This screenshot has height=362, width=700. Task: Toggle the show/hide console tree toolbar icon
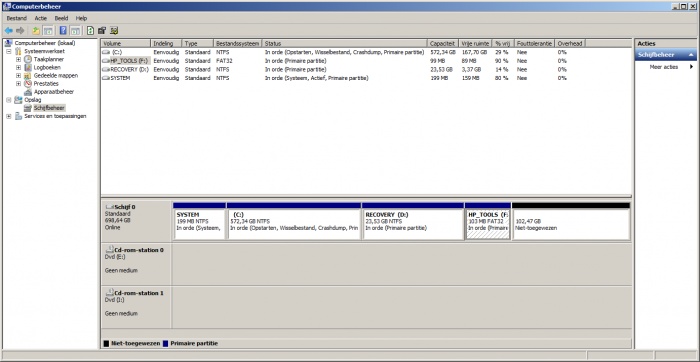coord(48,31)
